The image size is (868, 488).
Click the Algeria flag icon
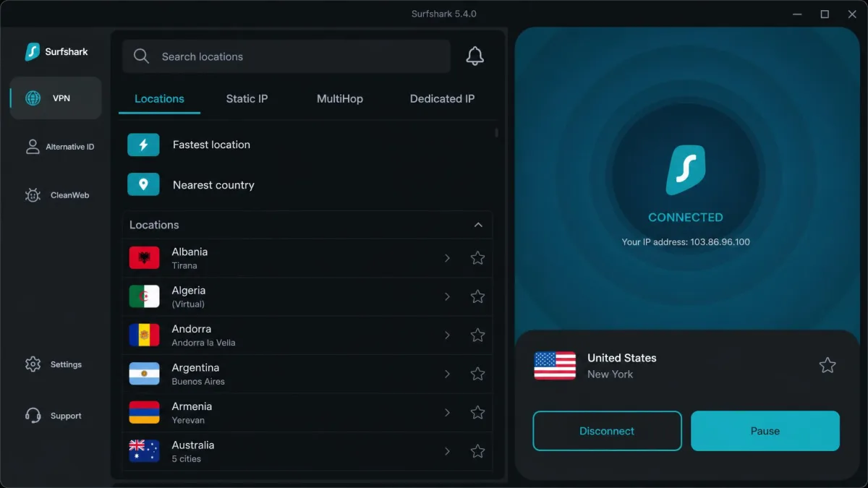point(144,296)
